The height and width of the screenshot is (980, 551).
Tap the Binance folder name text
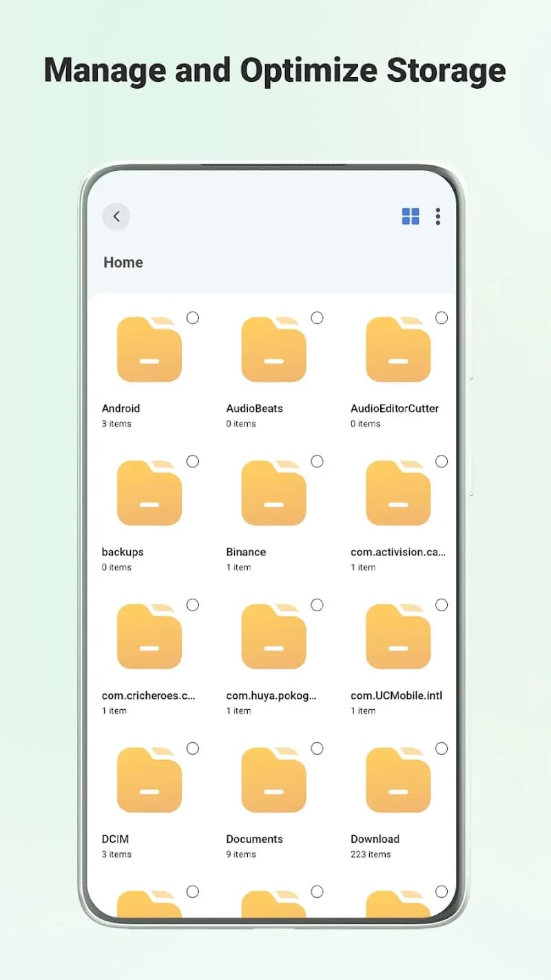(246, 551)
